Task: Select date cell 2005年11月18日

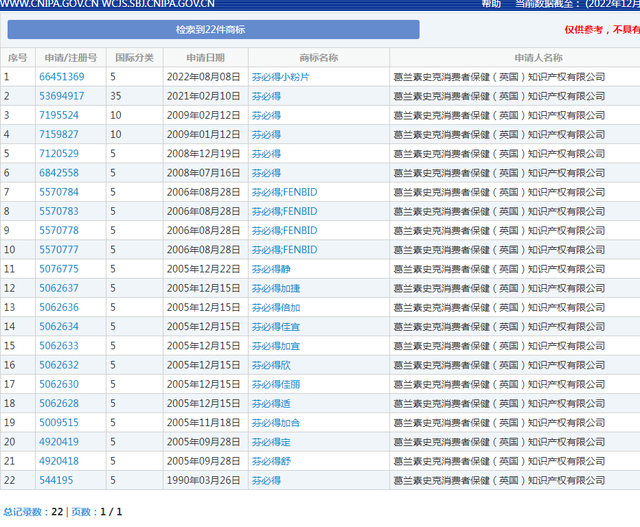Action: coord(203,422)
